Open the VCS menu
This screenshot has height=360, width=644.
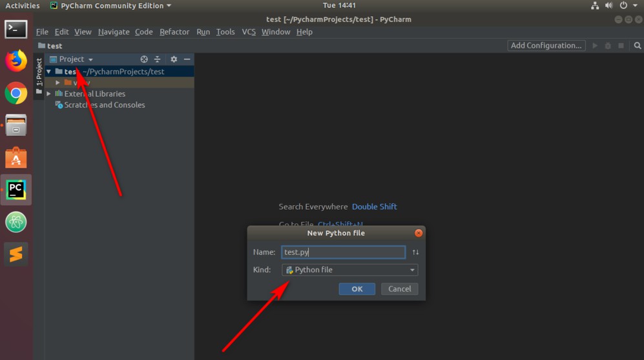[x=249, y=32]
